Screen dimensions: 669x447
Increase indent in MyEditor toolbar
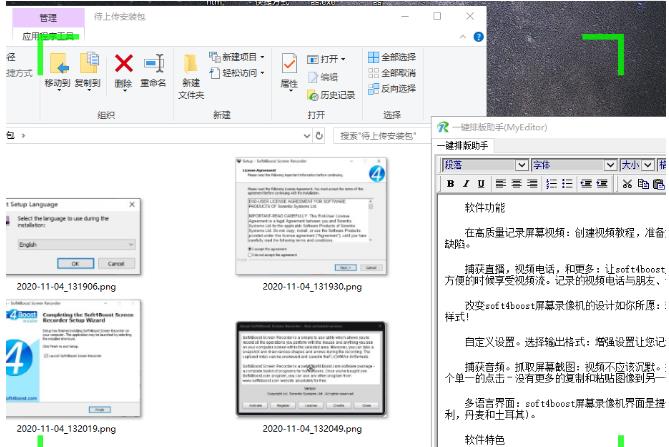tap(602, 183)
